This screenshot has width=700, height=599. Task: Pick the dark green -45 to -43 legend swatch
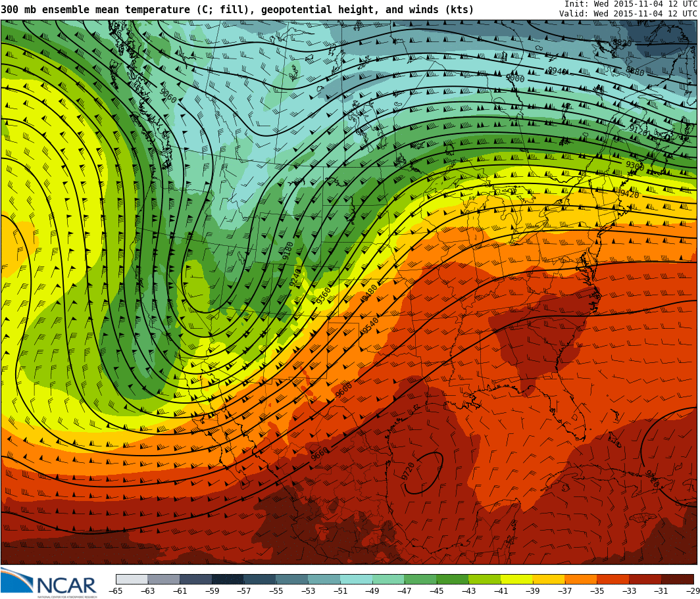tap(453, 579)
